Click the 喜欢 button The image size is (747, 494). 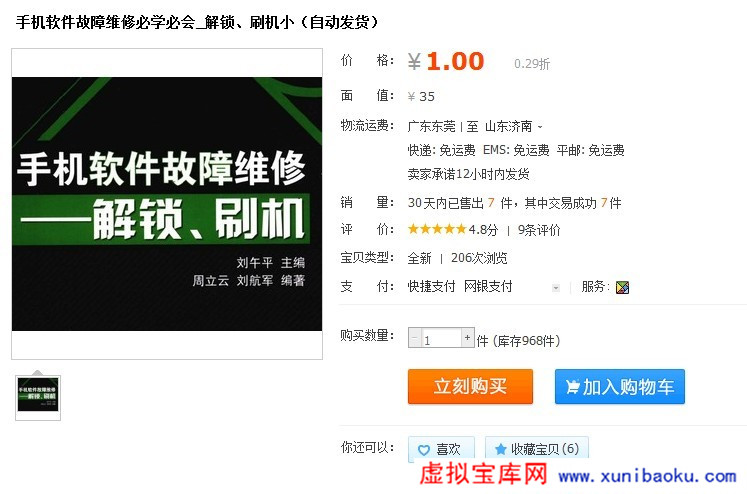point(441,449)
